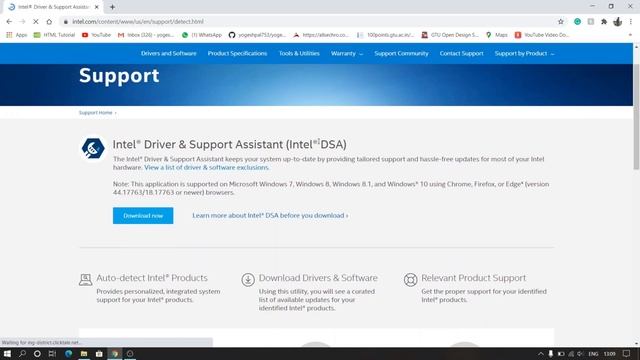Go back using the browser back arrow

coord(9,22)
